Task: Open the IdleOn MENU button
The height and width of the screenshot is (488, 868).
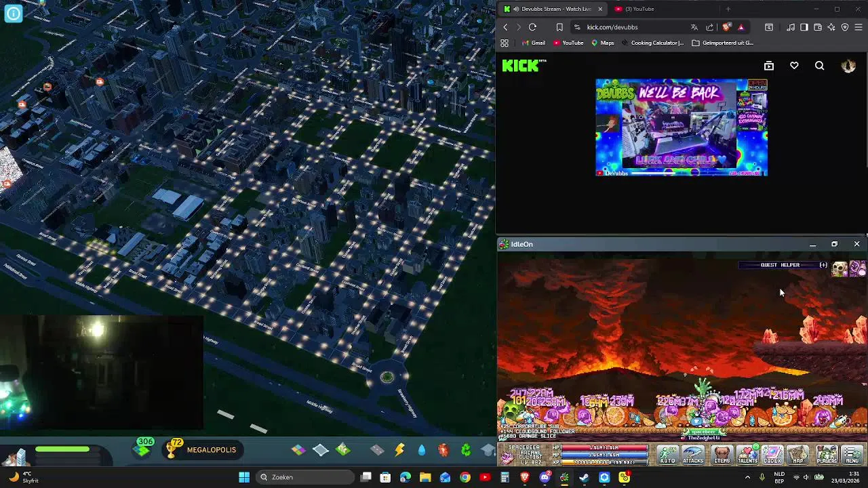Action: (x=852, y=455)
